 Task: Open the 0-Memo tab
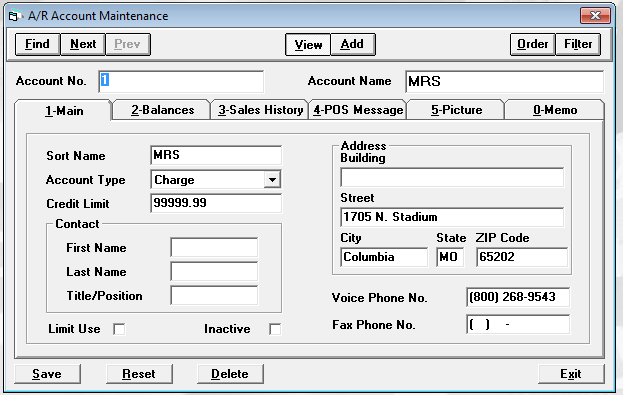[x=555, y=110]
